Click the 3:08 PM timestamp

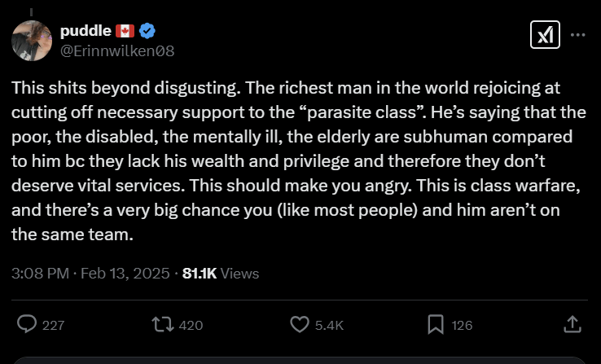(x=40, y=274)
